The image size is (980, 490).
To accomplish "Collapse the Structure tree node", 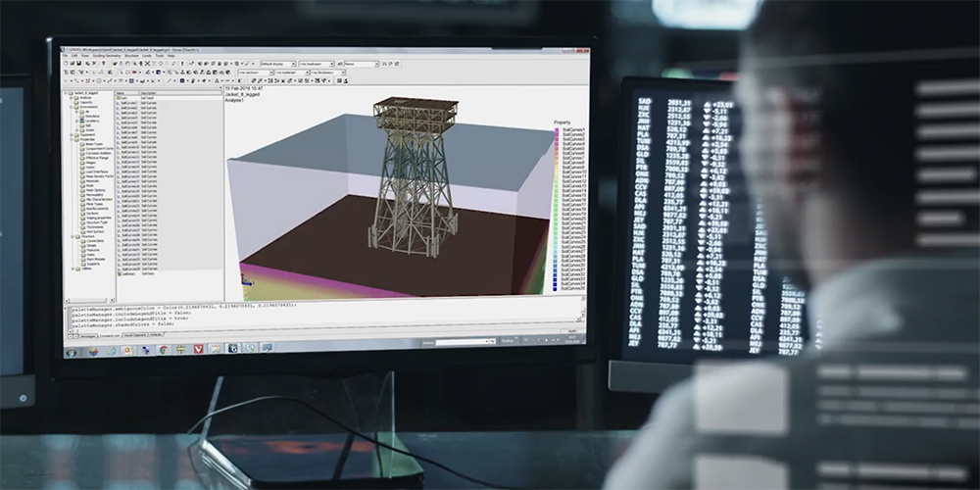I will point(73,236).
